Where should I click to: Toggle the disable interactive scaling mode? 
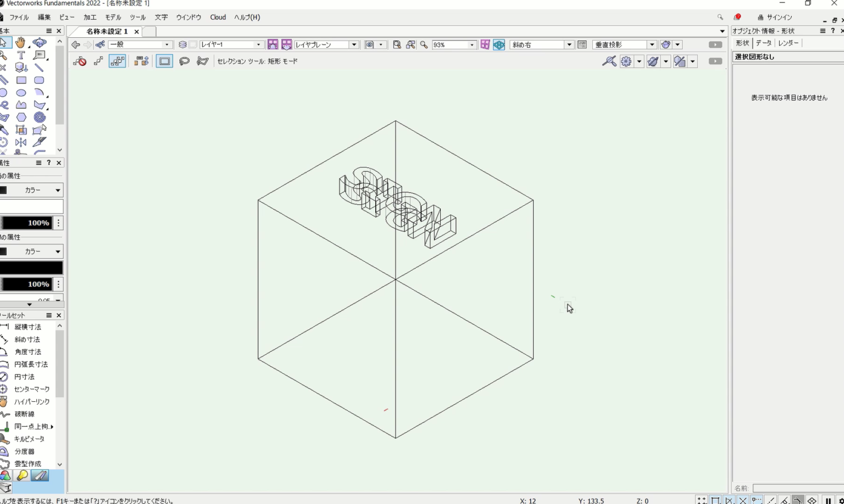pos(80,61)
